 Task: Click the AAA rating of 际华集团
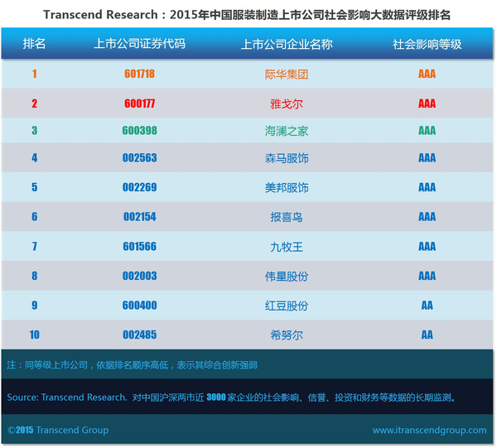point(427,74)
